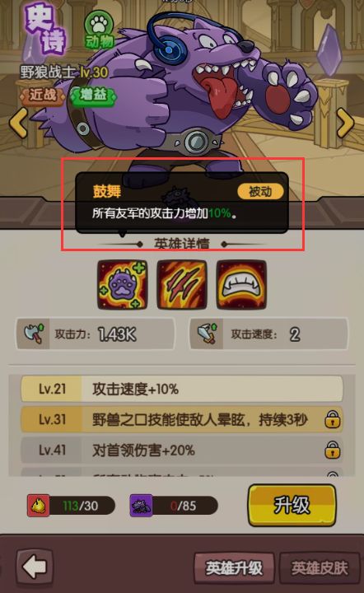Switch to the 英雄皮肤 tab
Viewport: 364px width, 593px height.
point(320,568)
